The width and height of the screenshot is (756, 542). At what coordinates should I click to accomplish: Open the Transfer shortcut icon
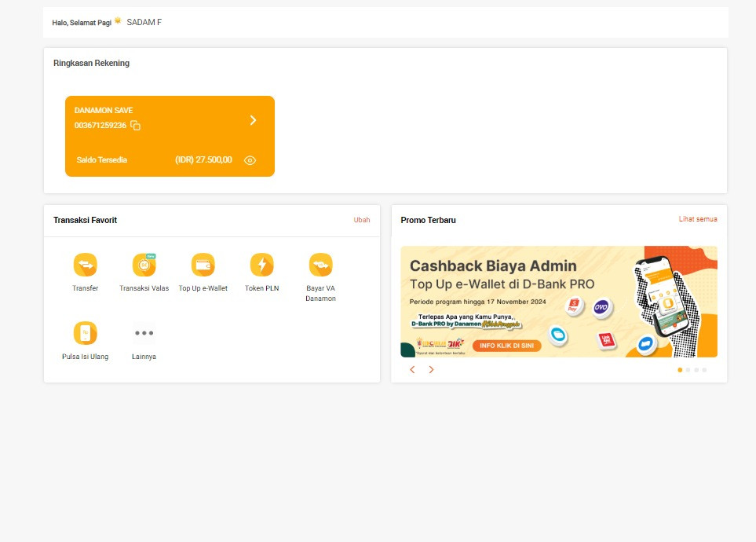[x=86, y=265]
